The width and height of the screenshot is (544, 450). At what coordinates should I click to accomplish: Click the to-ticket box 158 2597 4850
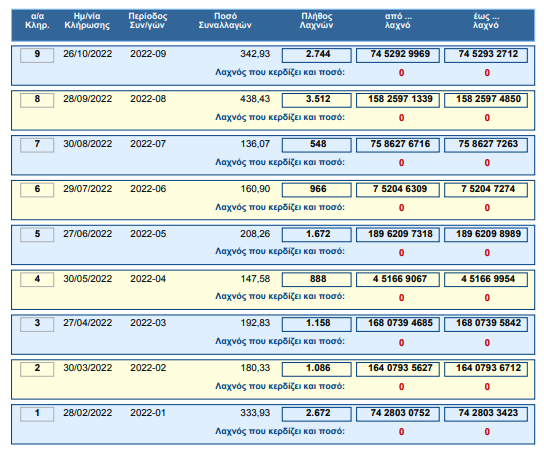click(486, 100)
